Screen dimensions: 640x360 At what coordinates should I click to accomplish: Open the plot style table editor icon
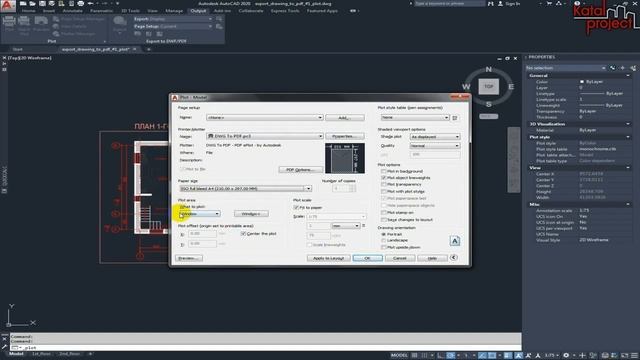point(455,118)
